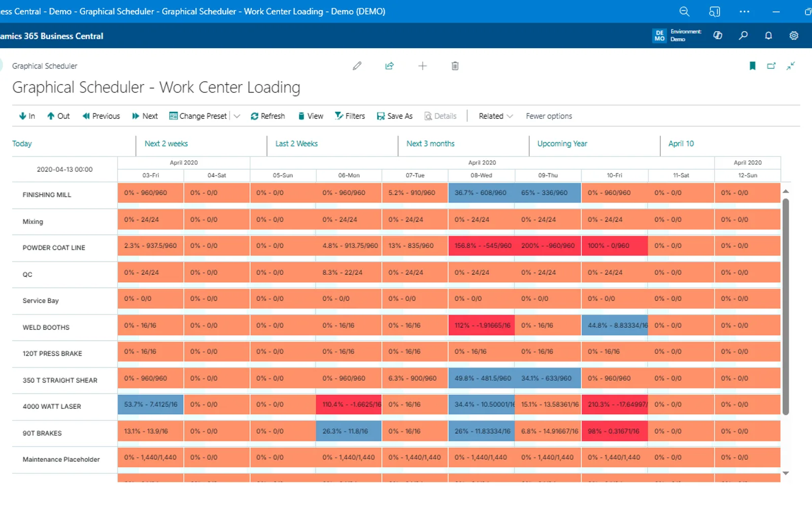This screenshot has width=812, height=508.
Task: Open the notifications bell
Action: 768,36
